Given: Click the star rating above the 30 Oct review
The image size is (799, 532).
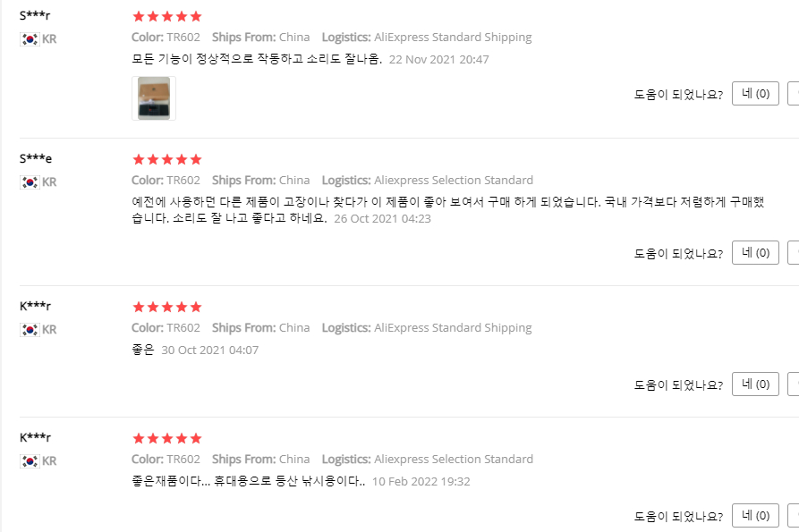Looking at the screenshot, I should tap(167, 307).
